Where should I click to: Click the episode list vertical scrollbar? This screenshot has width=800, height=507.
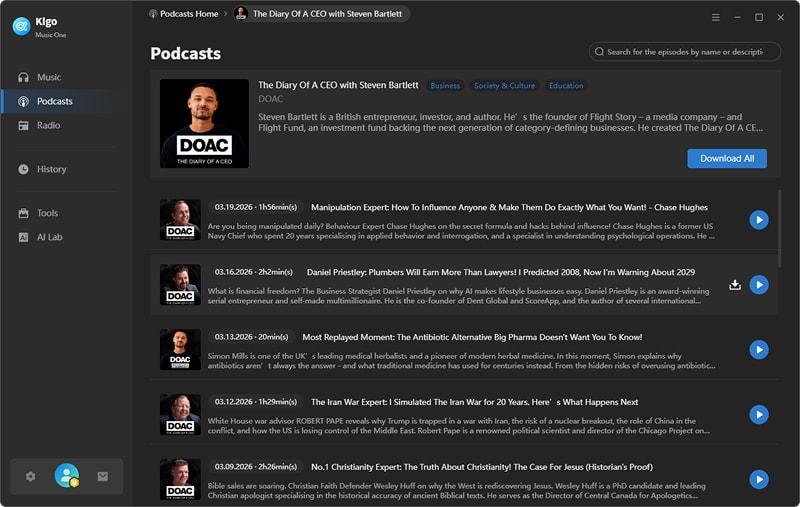click(x=779, y=229)
